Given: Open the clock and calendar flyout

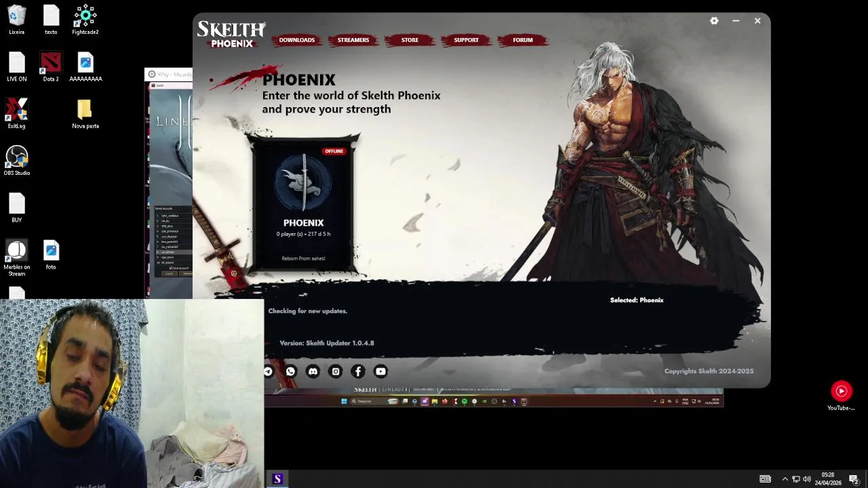Looking at the screenshot, I should coord(828,479).
